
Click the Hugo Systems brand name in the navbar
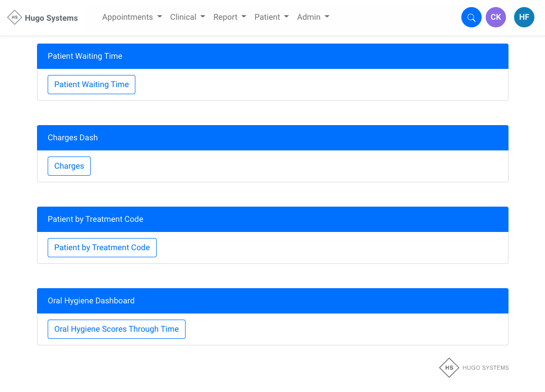pos(51,18)
